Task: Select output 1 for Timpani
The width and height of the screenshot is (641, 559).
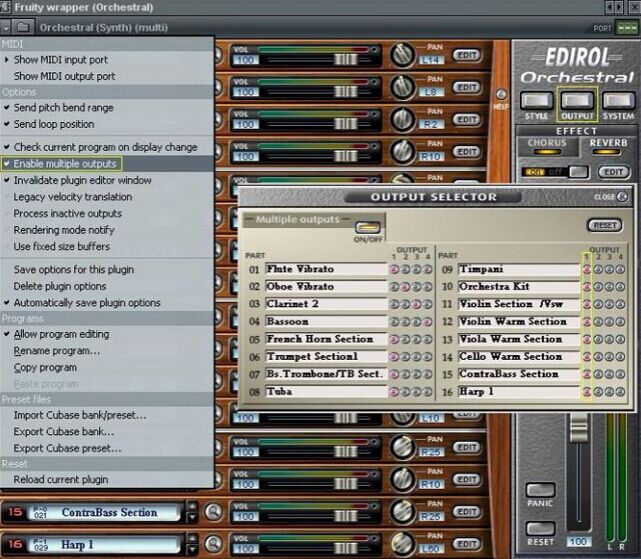Action: [587, 269]
